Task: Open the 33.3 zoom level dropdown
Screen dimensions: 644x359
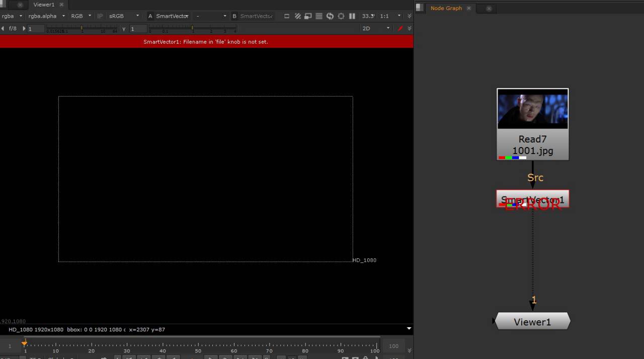Action: pos(368,16)
